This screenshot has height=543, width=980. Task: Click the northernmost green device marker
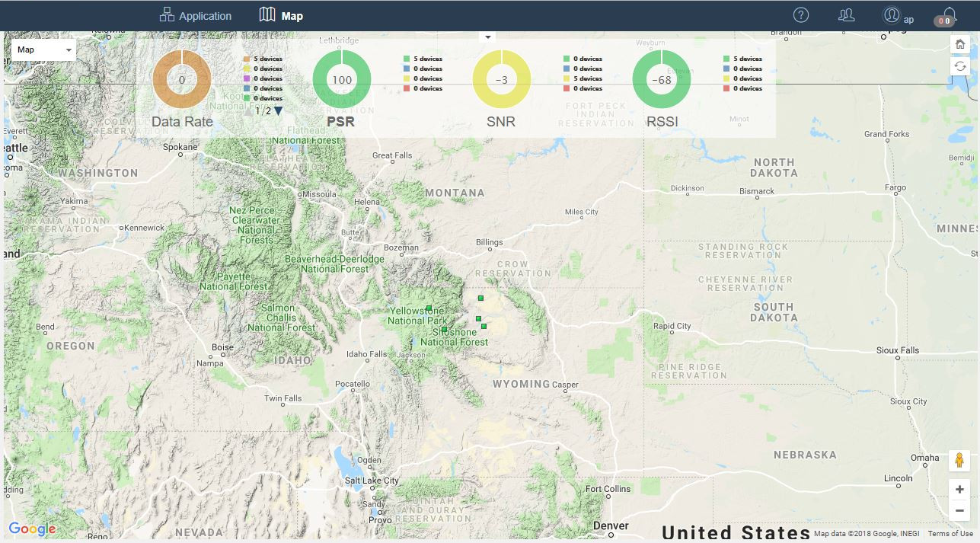point(481,298)
